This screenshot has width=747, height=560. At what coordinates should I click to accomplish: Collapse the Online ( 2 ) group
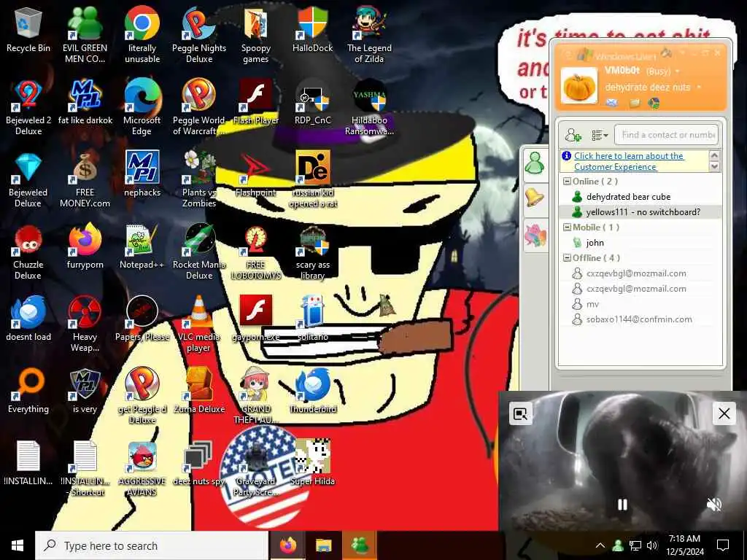(x=567, y=181)
